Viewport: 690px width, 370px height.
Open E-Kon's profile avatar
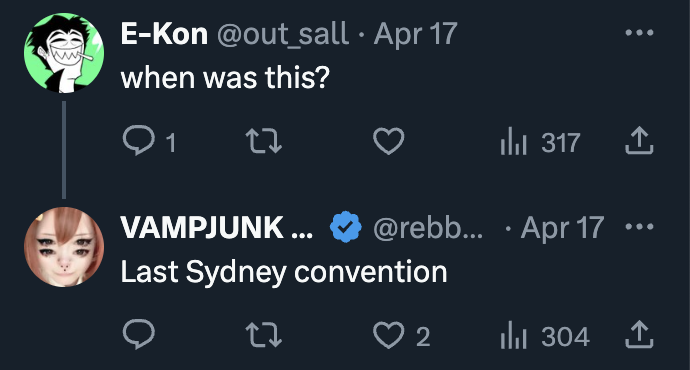(64, 53)
